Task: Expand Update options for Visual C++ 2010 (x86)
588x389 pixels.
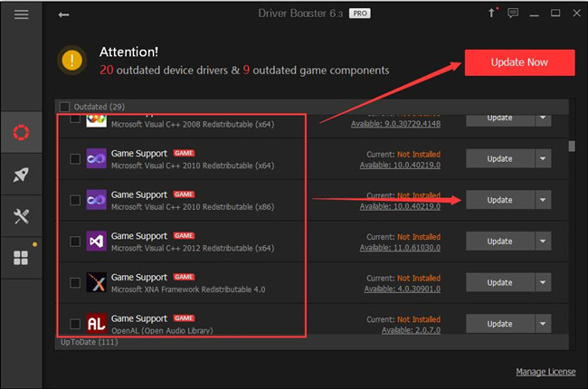Action: (x=543, y=200)
